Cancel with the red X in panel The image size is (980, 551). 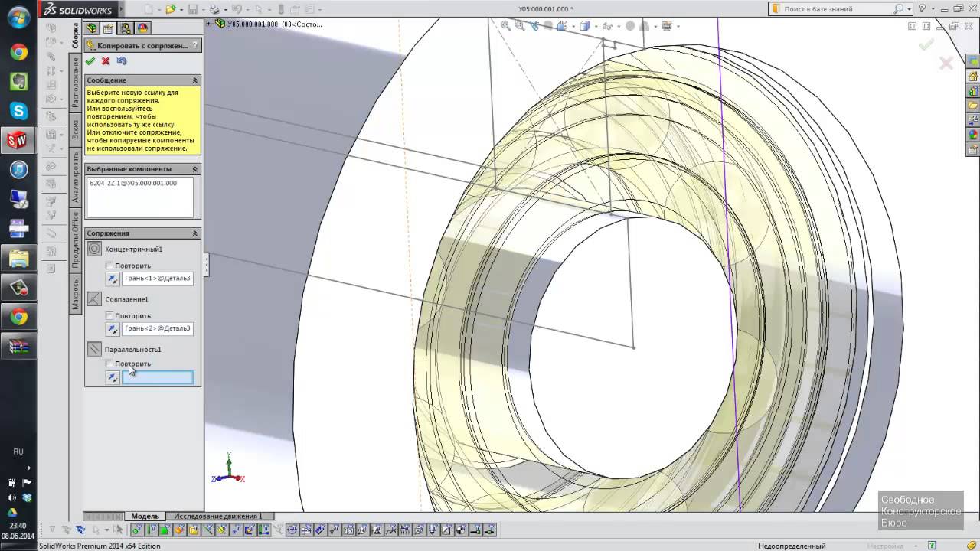coord(106,61)
